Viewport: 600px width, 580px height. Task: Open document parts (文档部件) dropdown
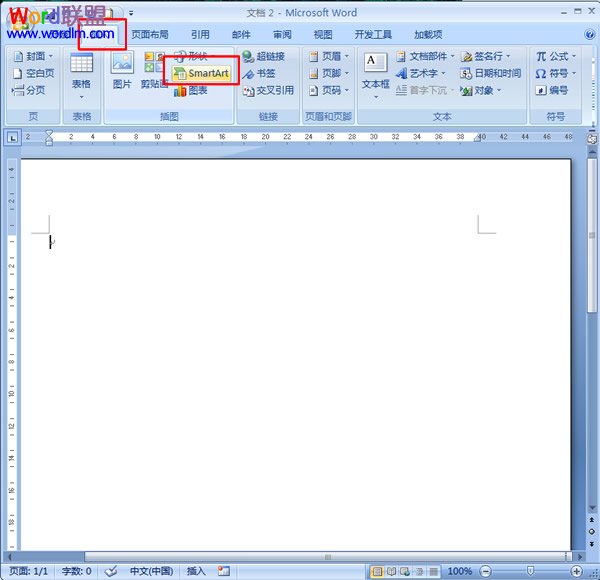pos(425,56)
